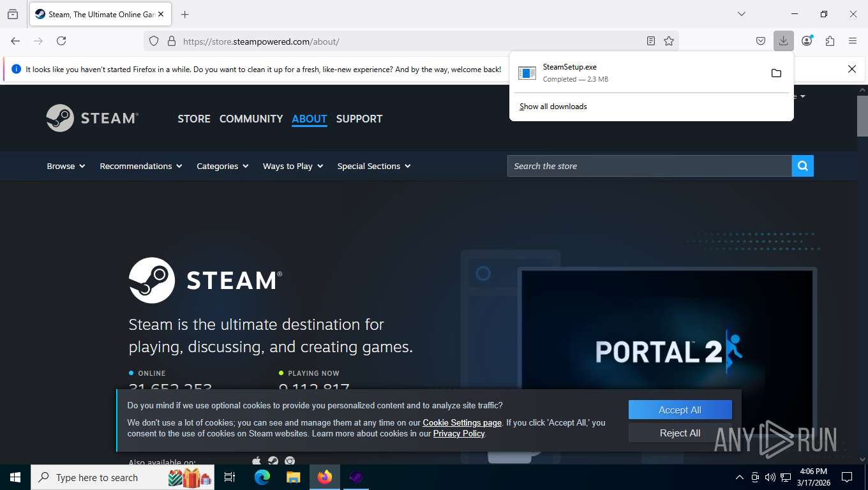
Task: Open the STORE menu
Action: pos(194,119)
